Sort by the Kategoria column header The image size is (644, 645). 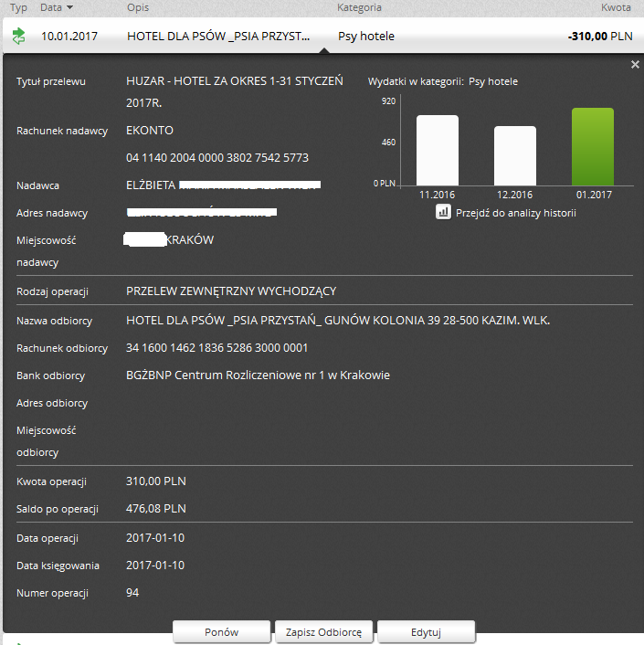(x=359, y=7)
